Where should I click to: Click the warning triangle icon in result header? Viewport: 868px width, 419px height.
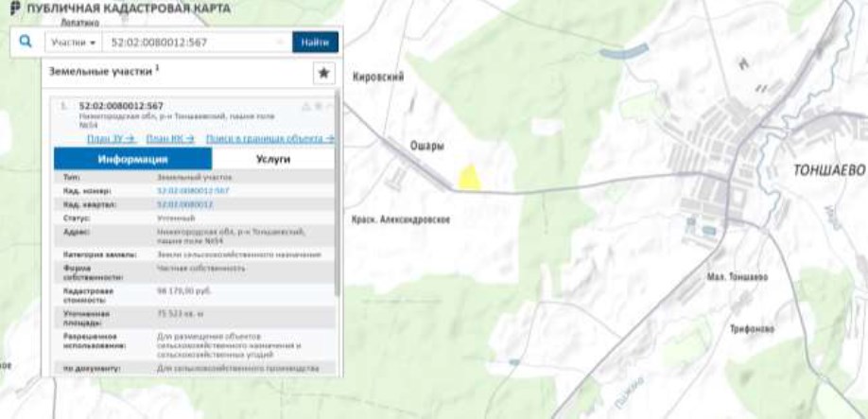click(x=305, y=106)
